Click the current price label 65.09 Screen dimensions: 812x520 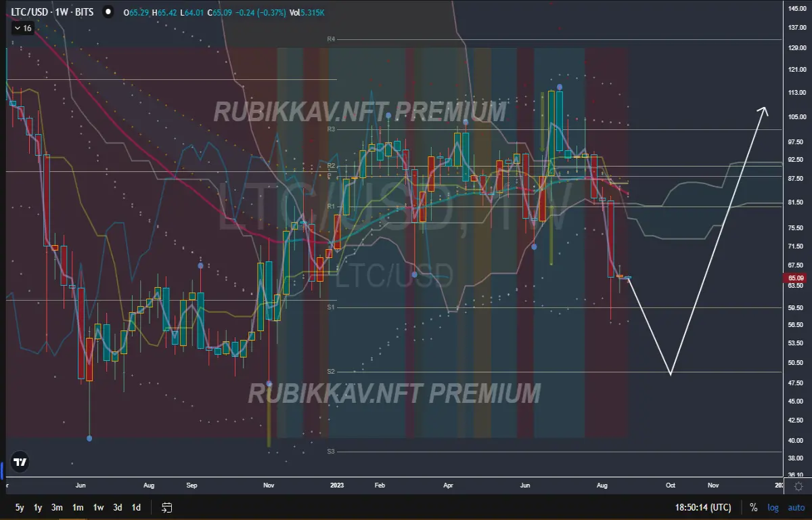click(796, 278)
